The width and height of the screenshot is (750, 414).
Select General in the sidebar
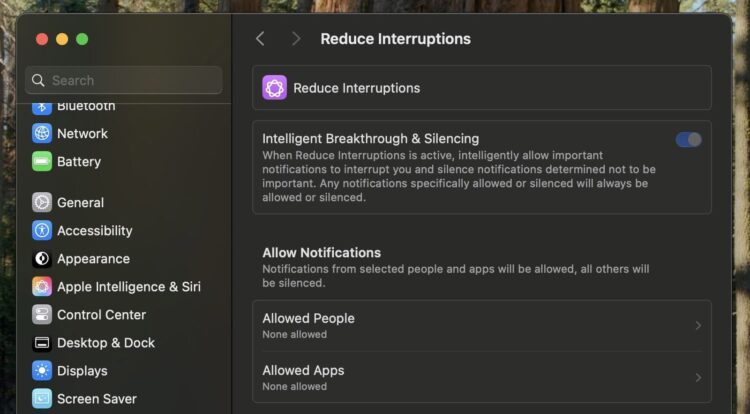point(80,202)
